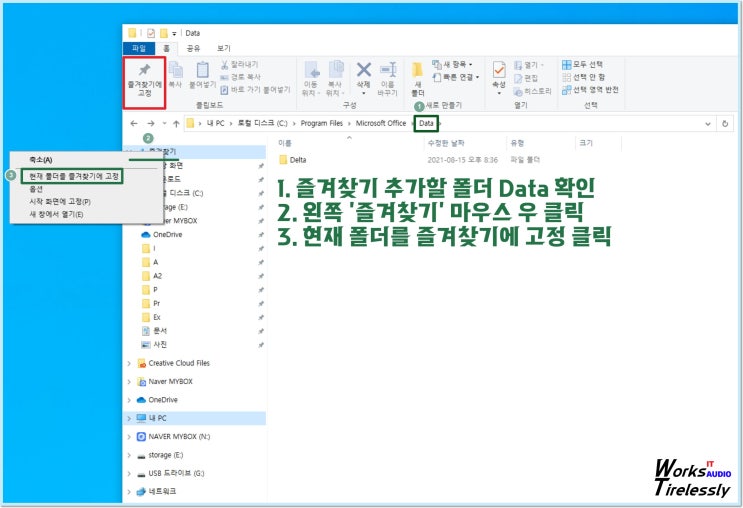Image resolution: width=743 pixels, height=508 pixels.
Task: Click 내 PC in the address breadcrumb
Action: [x=216, y=123]
